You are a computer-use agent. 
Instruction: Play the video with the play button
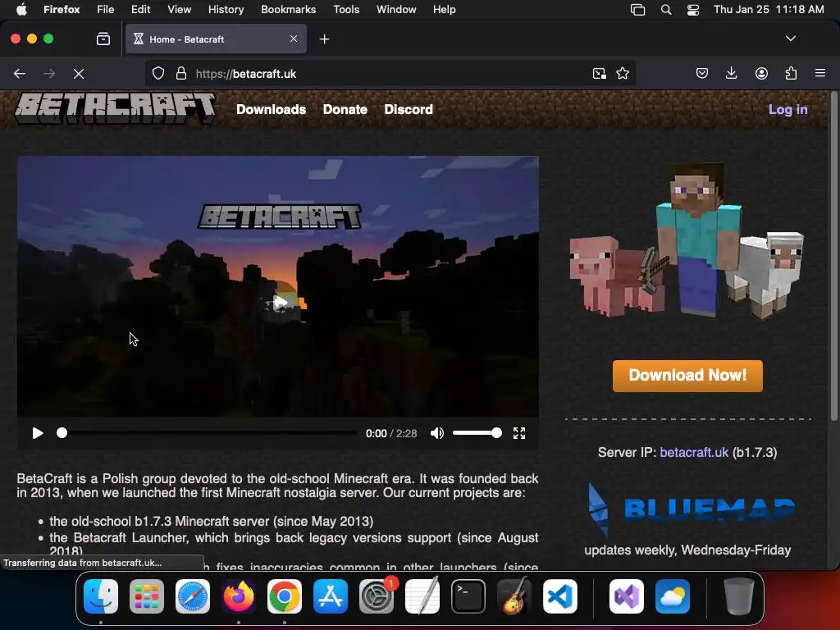click(38, 433)
